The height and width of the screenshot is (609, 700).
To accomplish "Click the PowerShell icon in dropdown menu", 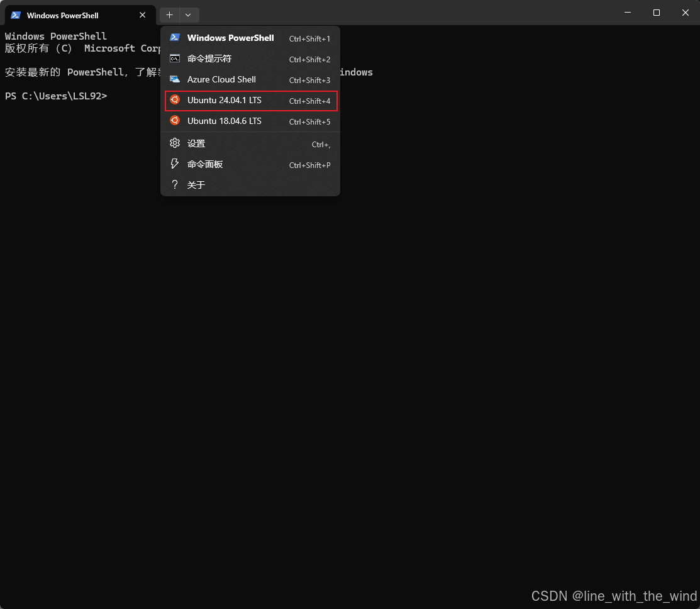I will [x=175, y=38].
